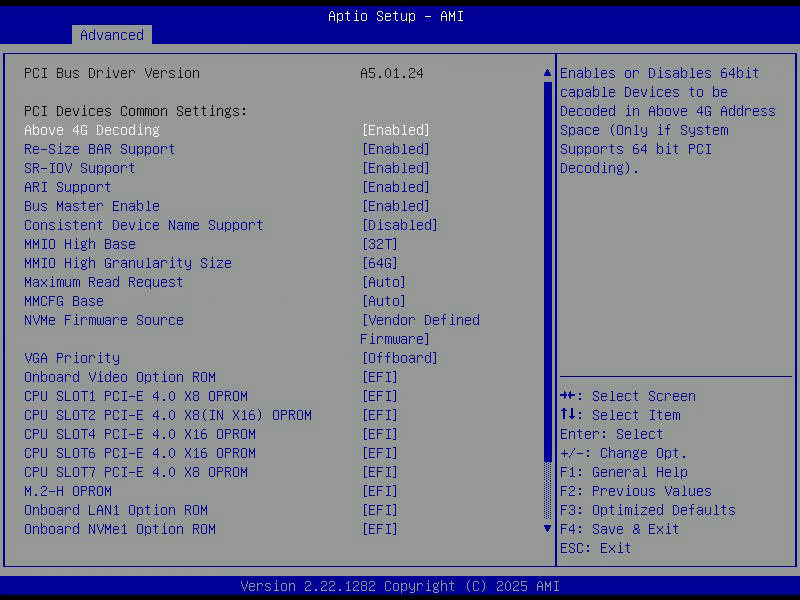Screen dimensions: 800x600
Task: Click the F3: Optimized Defaults hint
Action: tap(647, 510)
